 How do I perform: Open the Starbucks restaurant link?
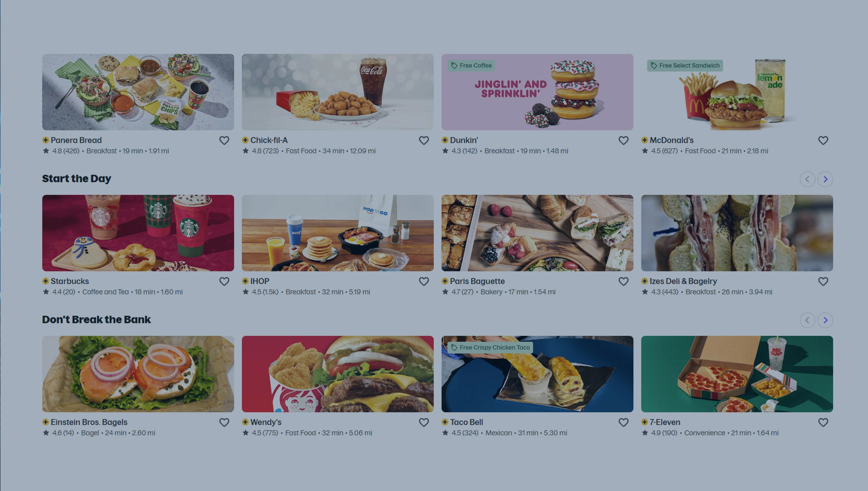[70, 281]
